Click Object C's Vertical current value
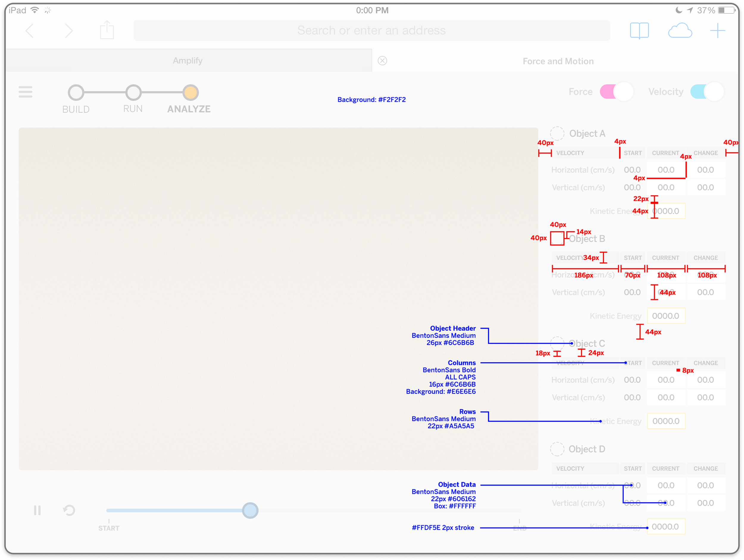 (x=666, y=397)
